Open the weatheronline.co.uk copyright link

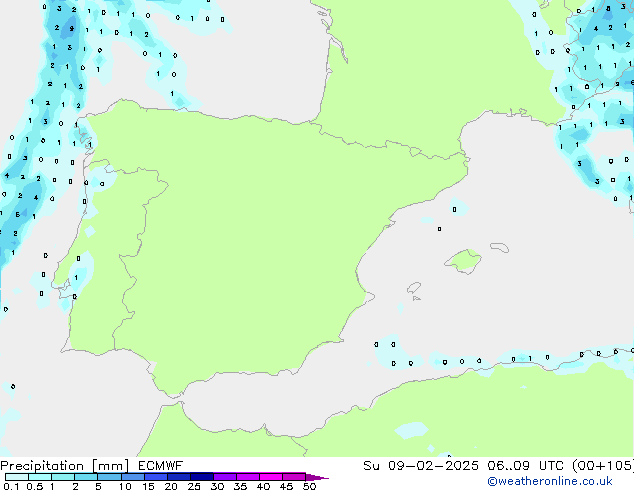550,481
